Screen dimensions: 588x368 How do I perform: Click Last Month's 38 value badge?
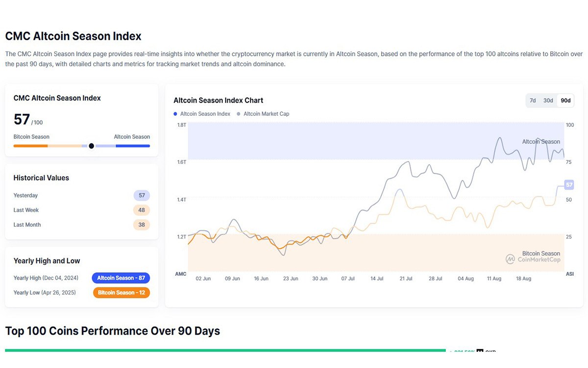(x=142, y=225)
